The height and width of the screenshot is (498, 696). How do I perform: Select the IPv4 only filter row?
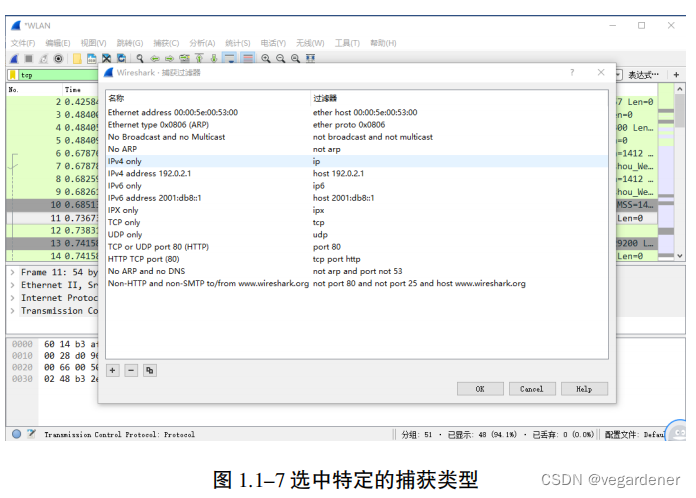click(357, 161)
